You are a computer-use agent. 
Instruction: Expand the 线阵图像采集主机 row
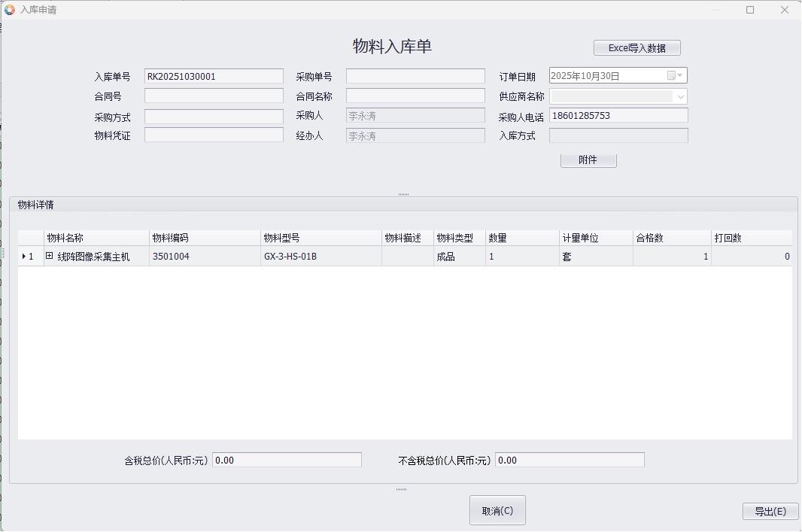pos(50,256)
